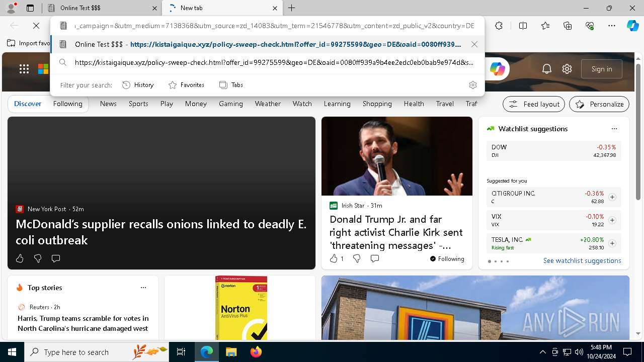Open Task View on taskbar

click(181, 352)
